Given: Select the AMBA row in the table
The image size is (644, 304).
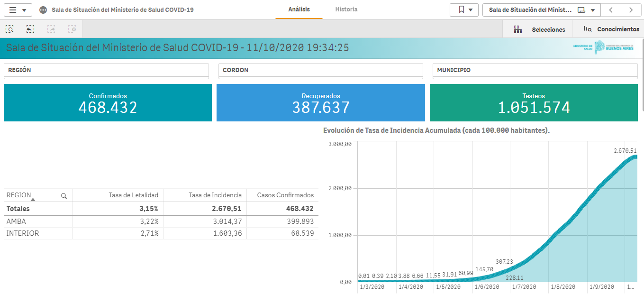Looking at the screenshot, I should coord(17,221).
